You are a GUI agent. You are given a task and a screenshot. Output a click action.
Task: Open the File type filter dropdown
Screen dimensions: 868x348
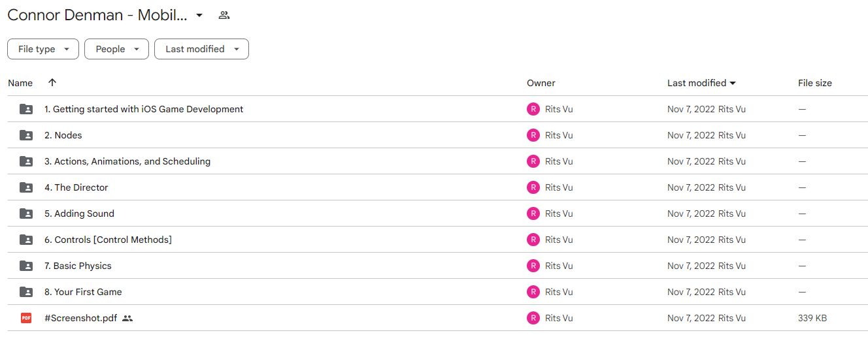click(43, 49)
